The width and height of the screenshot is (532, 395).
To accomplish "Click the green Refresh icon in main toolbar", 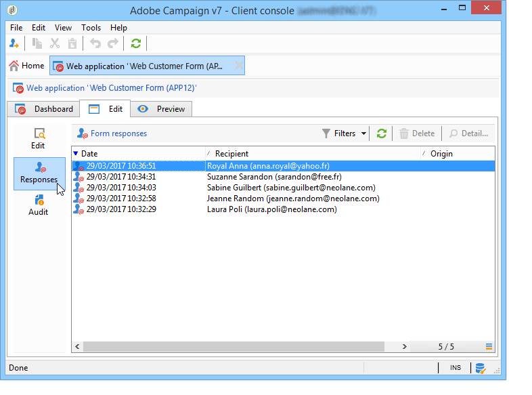I will point(136,43).
